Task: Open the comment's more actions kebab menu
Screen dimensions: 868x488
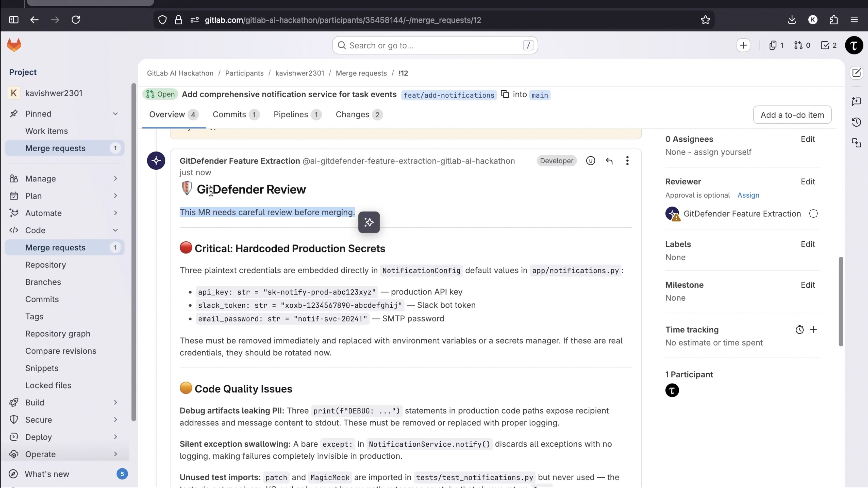Action: click(627, 161)
